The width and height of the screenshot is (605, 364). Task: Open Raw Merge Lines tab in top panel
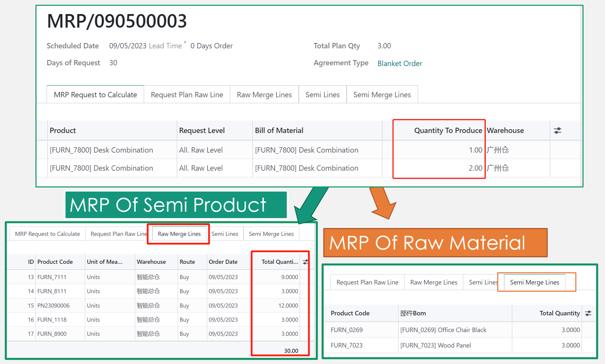point(264,94)
